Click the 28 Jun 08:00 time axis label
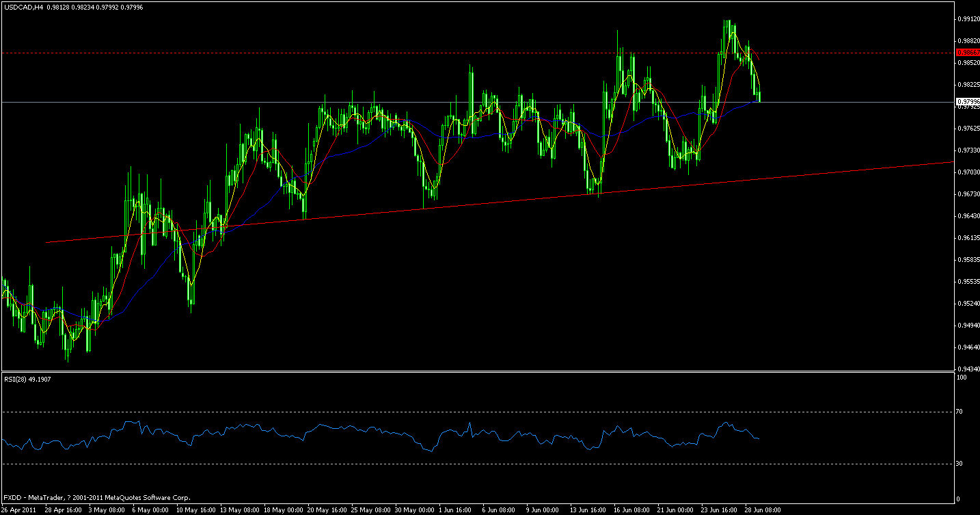 tap(761, 509)
